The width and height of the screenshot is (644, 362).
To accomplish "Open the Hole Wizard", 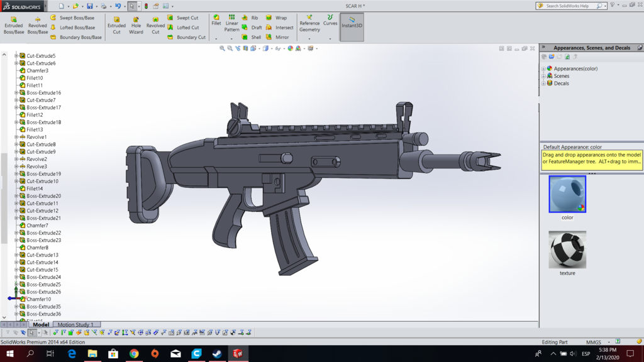I will pyautogui.click(x=136, y=25).
